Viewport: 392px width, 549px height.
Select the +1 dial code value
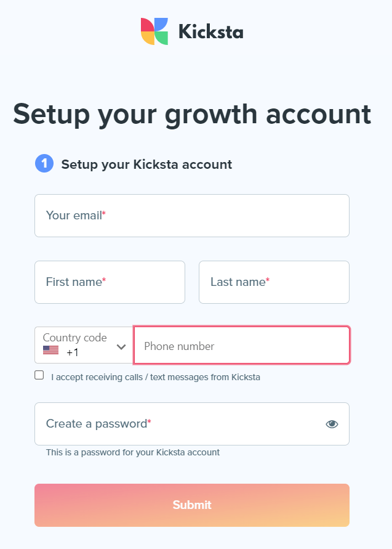(73, 352)
